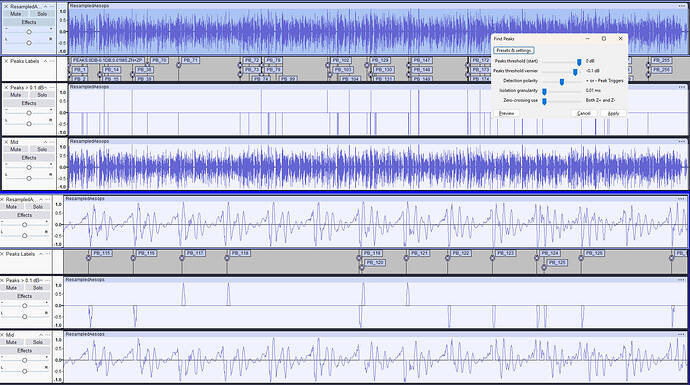
Task: Adjust the Peaks threshold (start) slider
Action: point(579,62)
